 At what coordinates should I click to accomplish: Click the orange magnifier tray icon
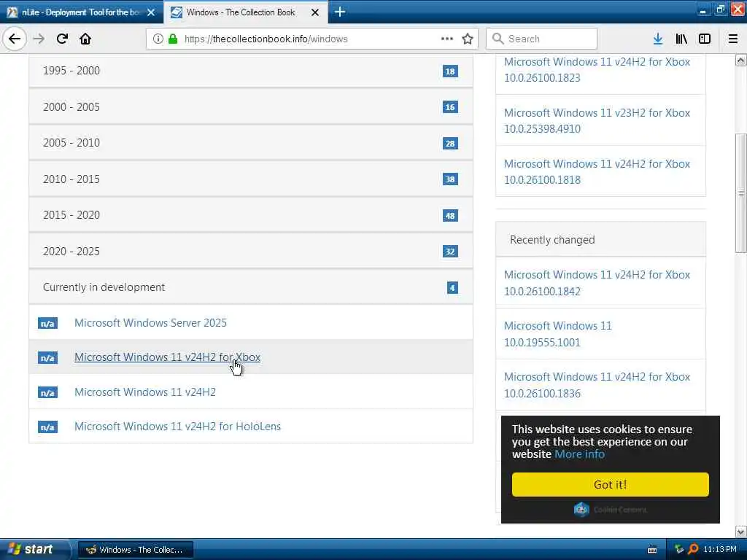point(693,549)
